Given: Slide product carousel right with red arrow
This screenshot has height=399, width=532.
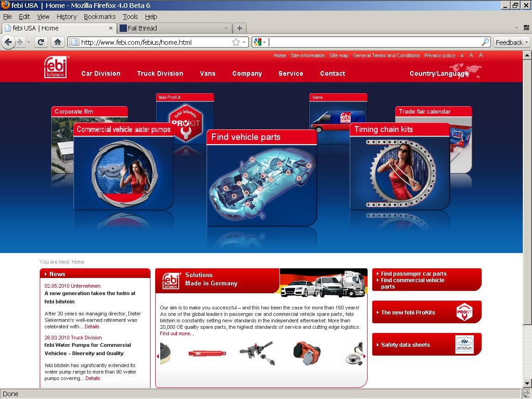Looking at the screenshot, I should (364, 356).
